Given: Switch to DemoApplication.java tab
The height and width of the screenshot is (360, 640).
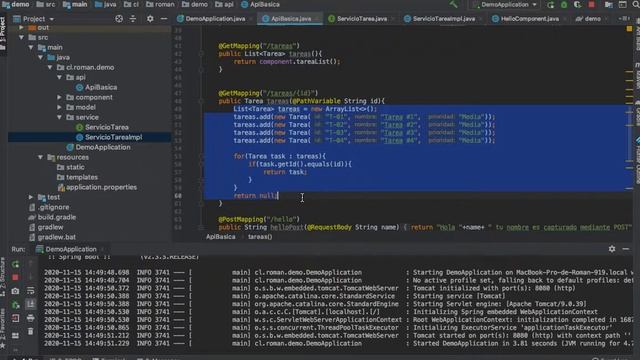Looking at the screenshot, I should click(214, 19).
